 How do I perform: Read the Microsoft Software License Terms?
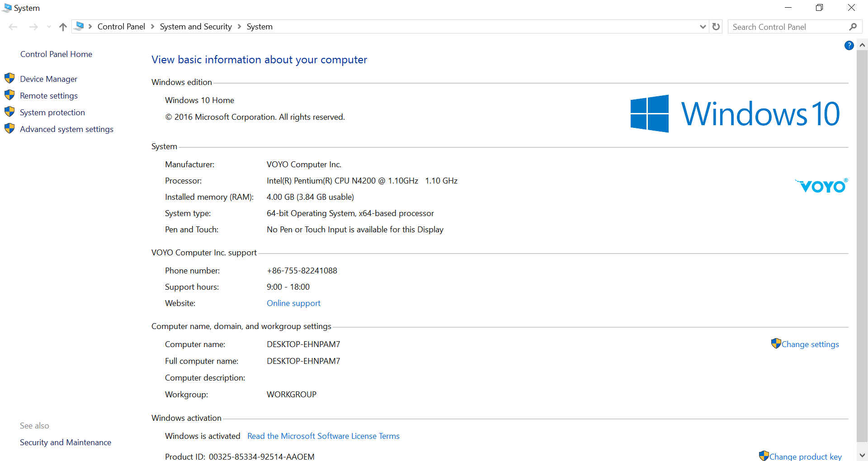point(323,436)
